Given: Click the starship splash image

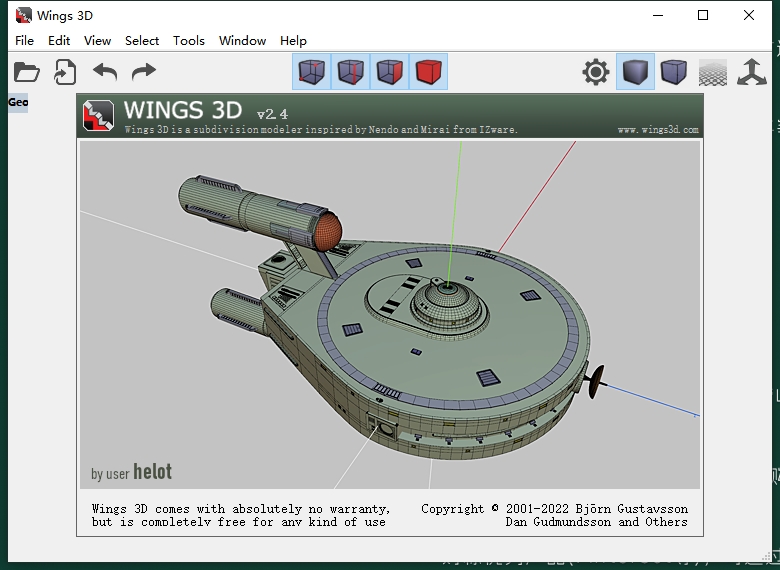Looking at the screenshot, I should 390,314.
